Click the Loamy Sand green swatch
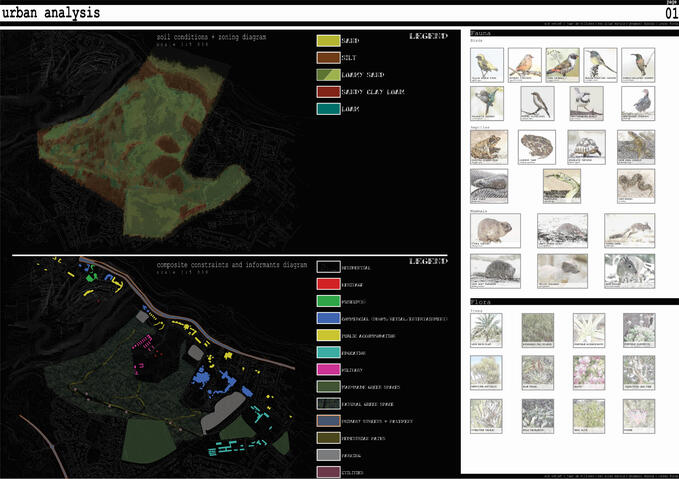Image resolution: width=679 pixels, height=479 pixels. pyautogui.click(x=329, y=76)
